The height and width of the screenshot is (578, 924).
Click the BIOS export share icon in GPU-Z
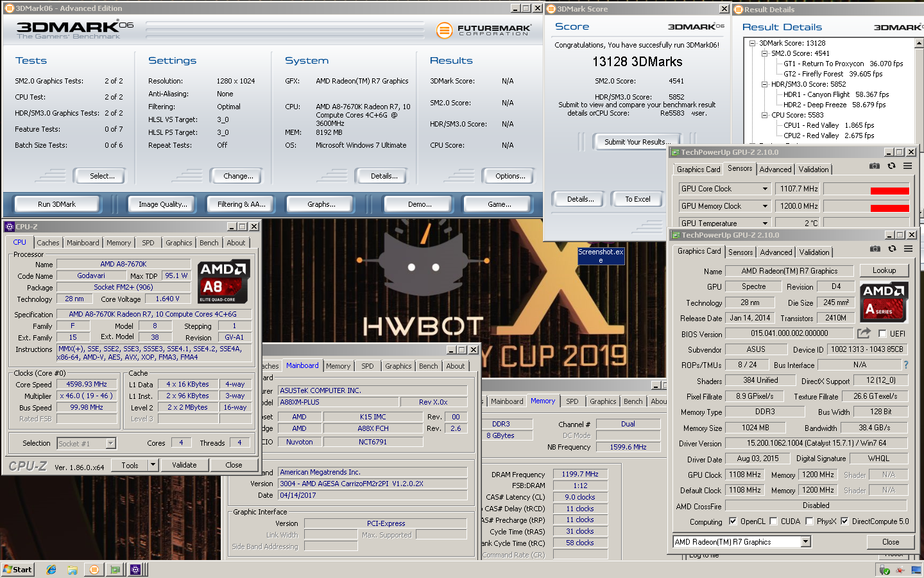coord(864,333)
